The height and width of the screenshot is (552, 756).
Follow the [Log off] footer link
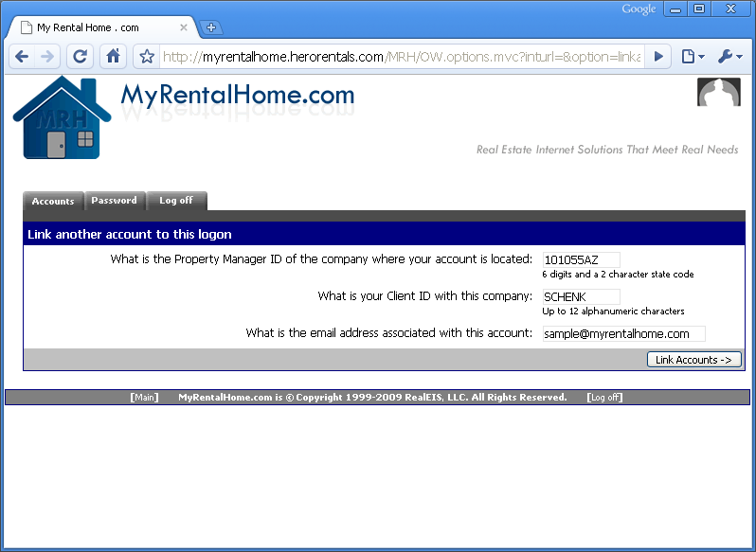pyautogui.click(x=604, y=398)
